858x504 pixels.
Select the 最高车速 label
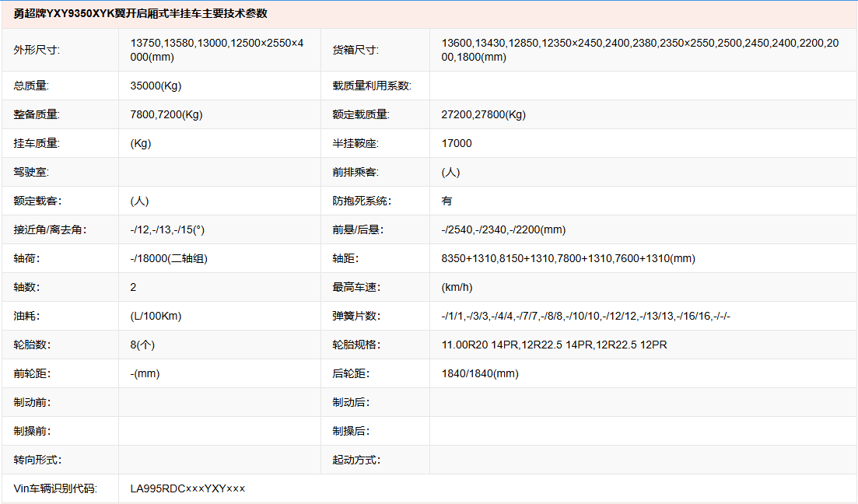click(x=356, y=287)
